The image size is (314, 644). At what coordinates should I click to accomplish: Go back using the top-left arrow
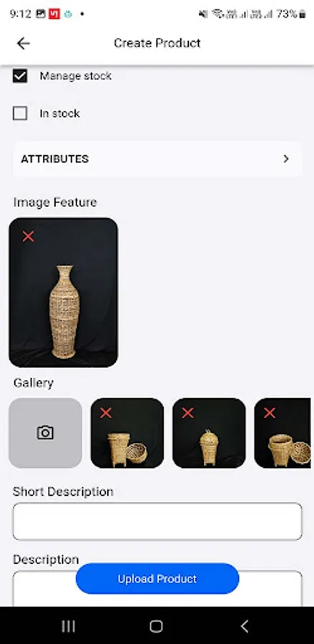(x=24, y=43)
